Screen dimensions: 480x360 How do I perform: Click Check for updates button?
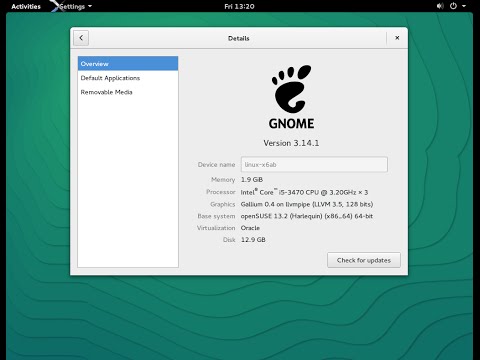click(x=364, y=260)
